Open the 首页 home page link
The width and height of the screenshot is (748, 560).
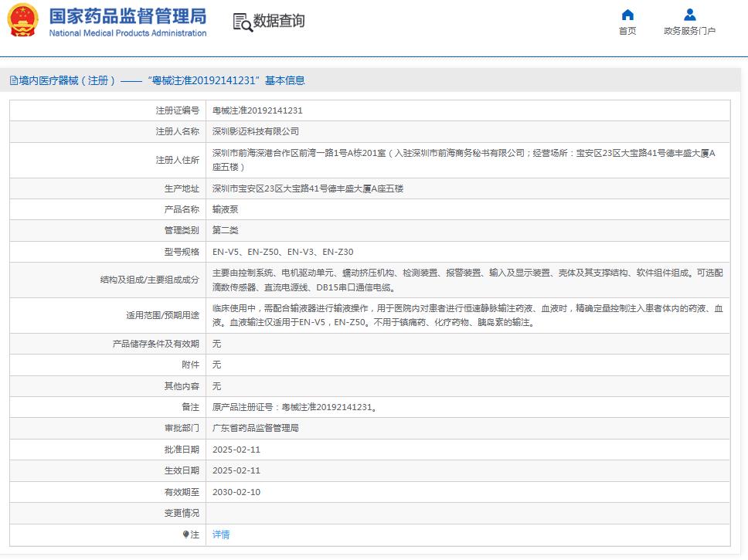pos(627,31)
